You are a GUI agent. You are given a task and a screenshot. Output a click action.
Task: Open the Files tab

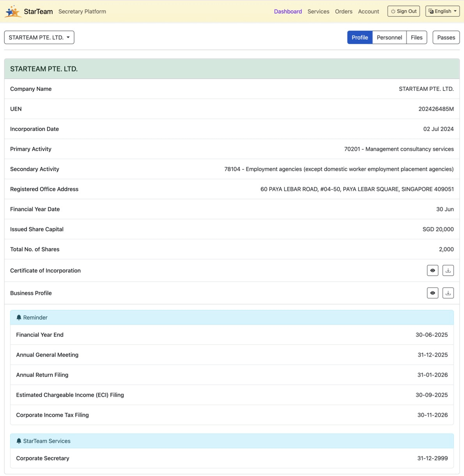point(416,37)
